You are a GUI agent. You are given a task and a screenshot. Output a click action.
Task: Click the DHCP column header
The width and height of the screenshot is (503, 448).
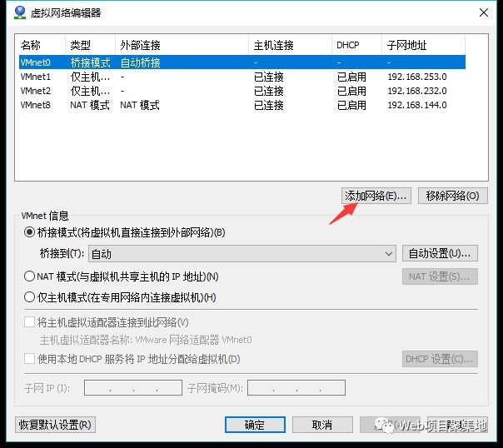tap(356, 45)
